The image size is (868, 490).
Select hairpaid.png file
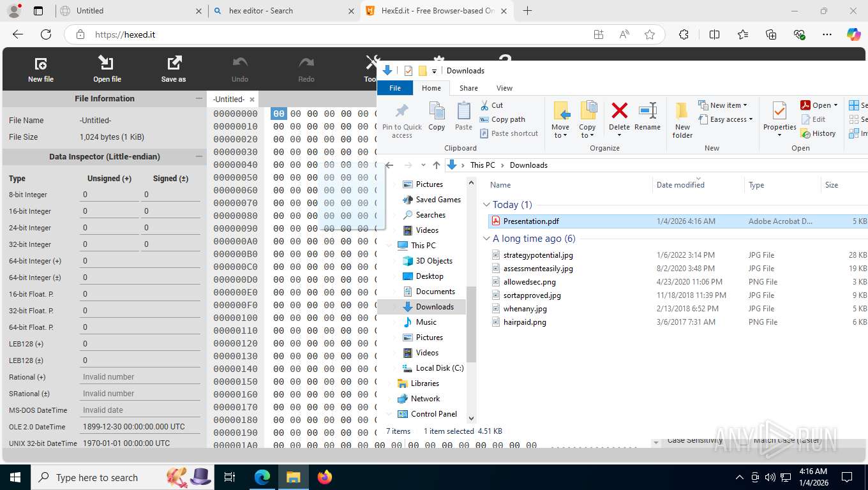pos(525,322)
